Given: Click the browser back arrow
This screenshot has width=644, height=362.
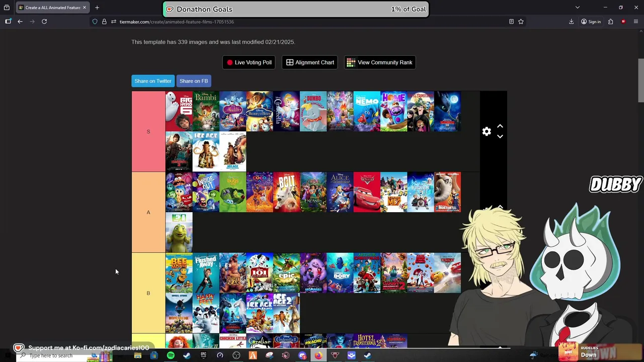Looking at the screenshot, I should click(x=20, y=22).
